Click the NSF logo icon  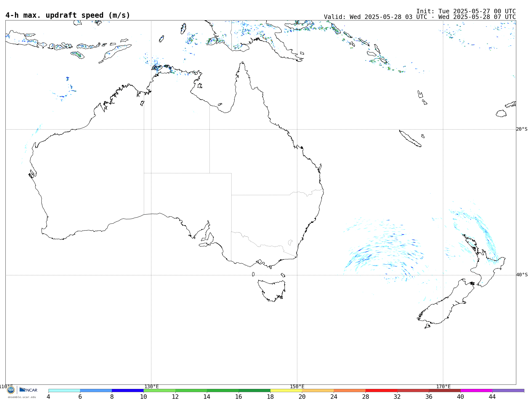pos(11,390)
